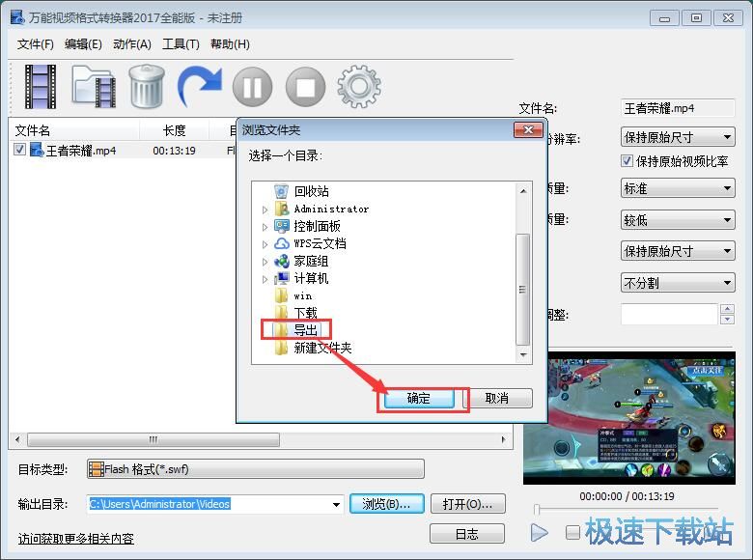The height and width of the screenshot is (560, 753).
Task: Open the 访问获取更多相关内容 link
Action: point(76,539)
